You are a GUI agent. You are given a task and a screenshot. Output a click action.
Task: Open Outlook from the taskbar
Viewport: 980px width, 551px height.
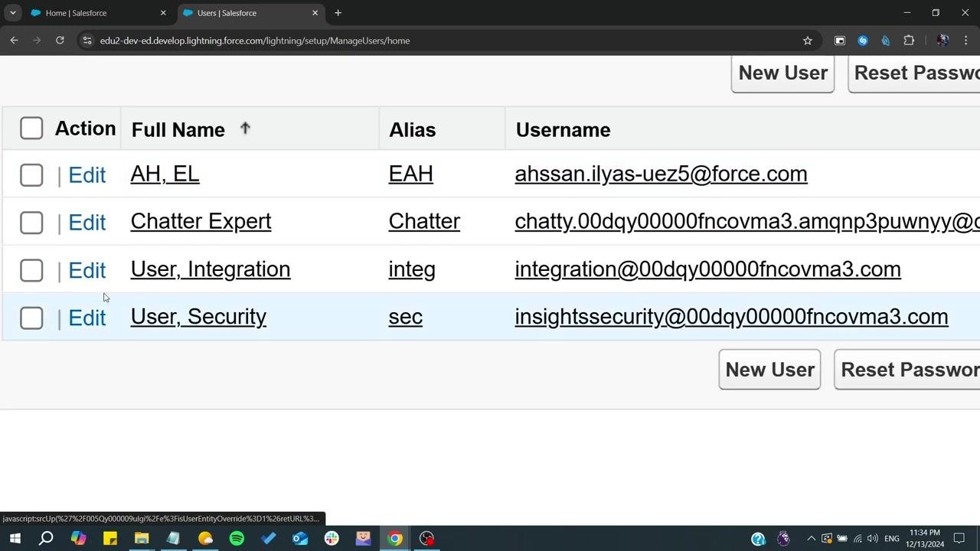[300, 538]
